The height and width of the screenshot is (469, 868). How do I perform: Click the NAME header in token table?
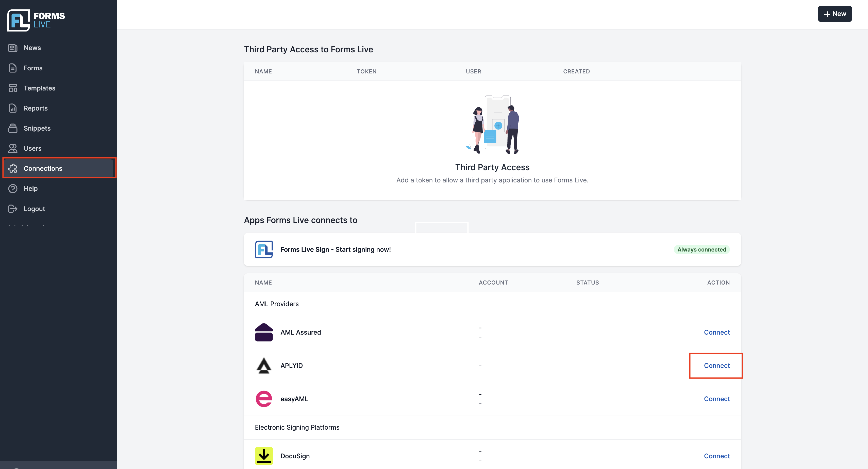pyautogui.click(x=263, y=72)
